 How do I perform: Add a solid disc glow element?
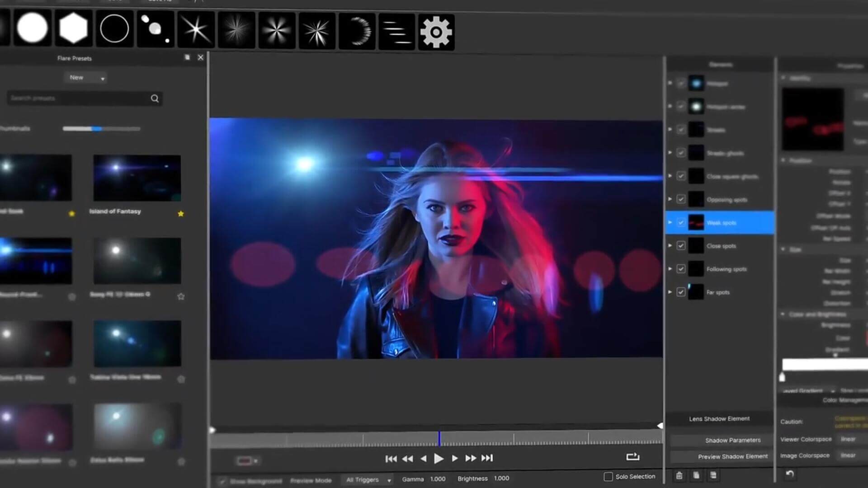(32, 28)
